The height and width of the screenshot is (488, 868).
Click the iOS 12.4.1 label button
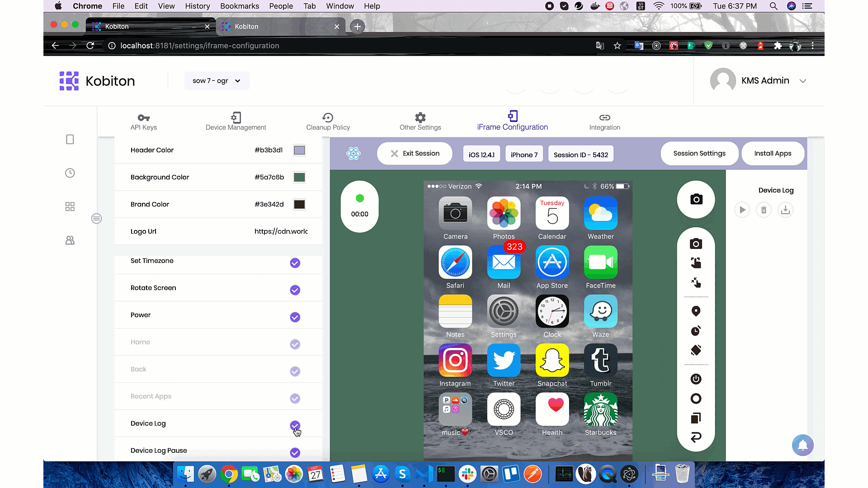(481, 155)
